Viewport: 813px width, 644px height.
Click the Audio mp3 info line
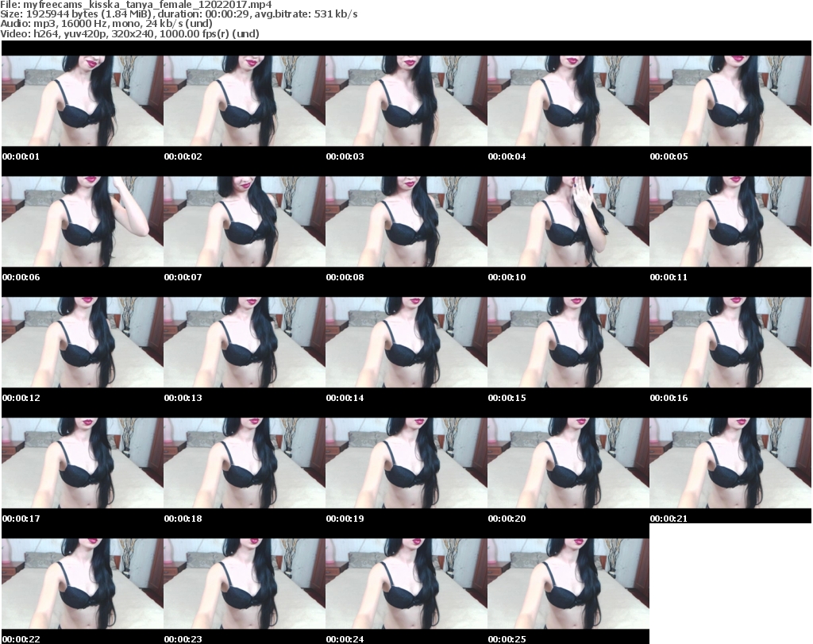tap(106, 24)
